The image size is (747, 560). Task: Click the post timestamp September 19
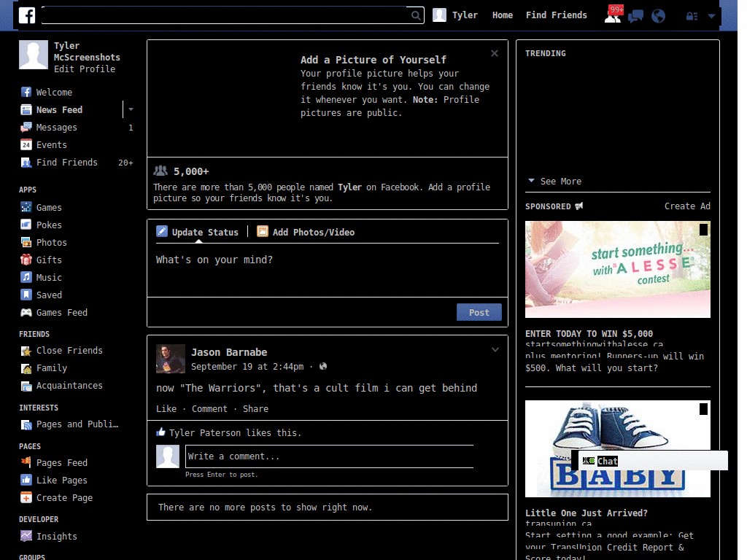pyautogui.click(x=247, y=366)
